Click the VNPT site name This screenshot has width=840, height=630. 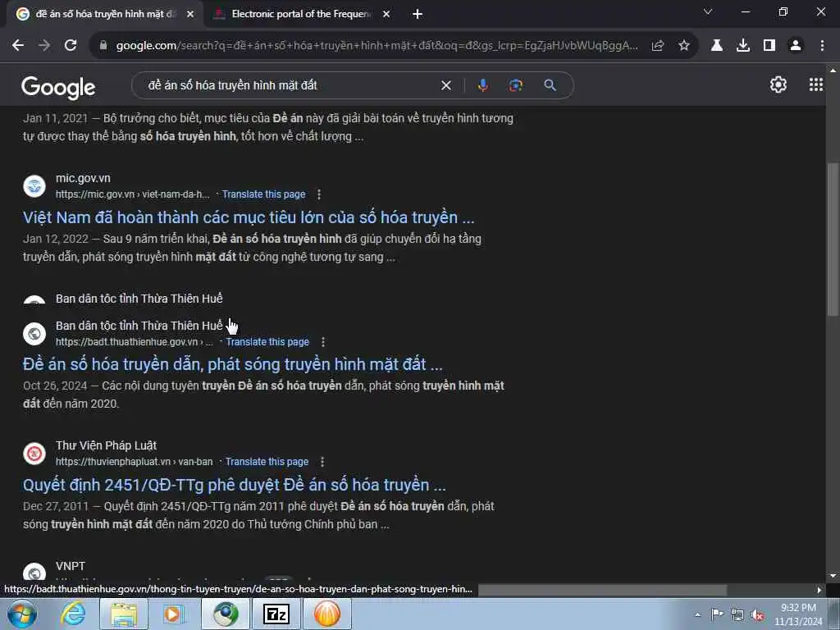click(x=71, y=566)
